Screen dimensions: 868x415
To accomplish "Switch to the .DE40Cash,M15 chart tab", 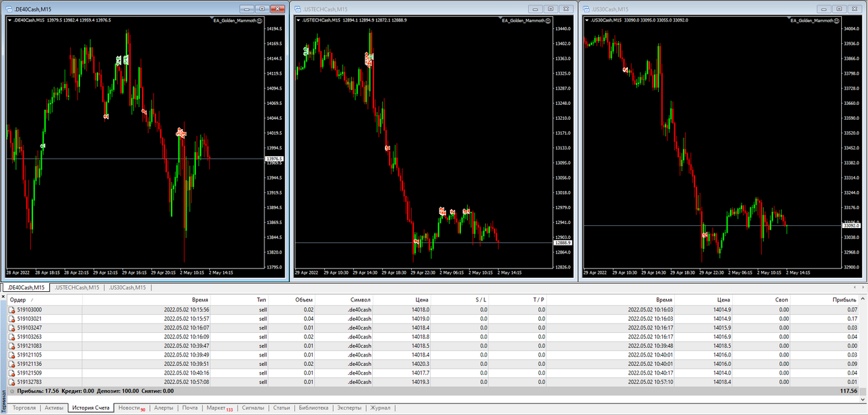I will pyautogui.click(x=26, y=288).
